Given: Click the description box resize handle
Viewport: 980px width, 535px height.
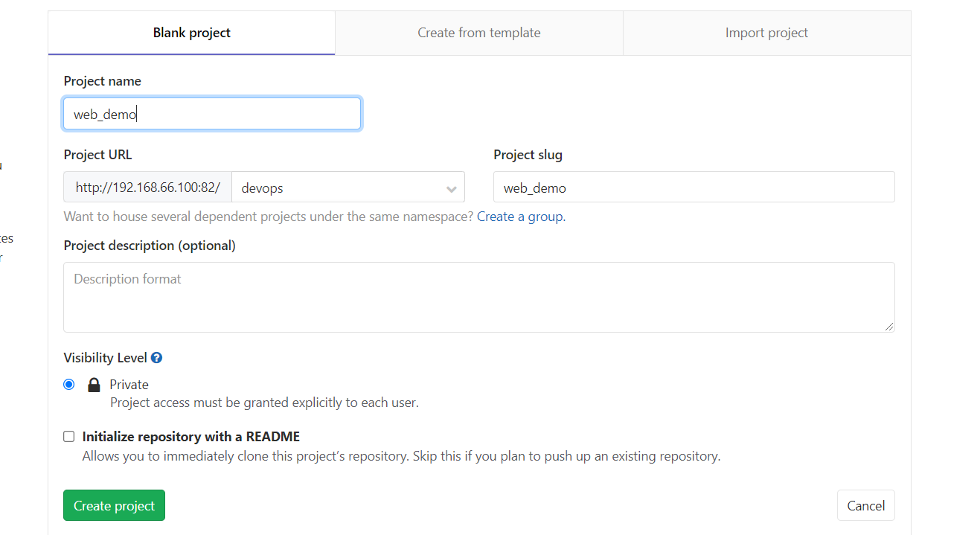Looking at the screenshot, I should pyautogui.click(x=889, y=326).
